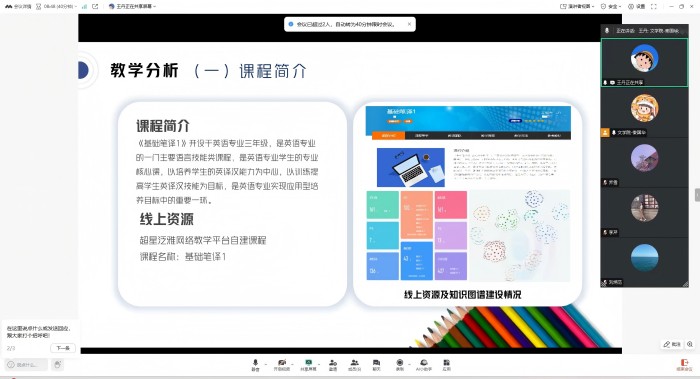Screen dimensions: 700x379
Task: Expand the speaker view layout dropdown
Action: 577,6
